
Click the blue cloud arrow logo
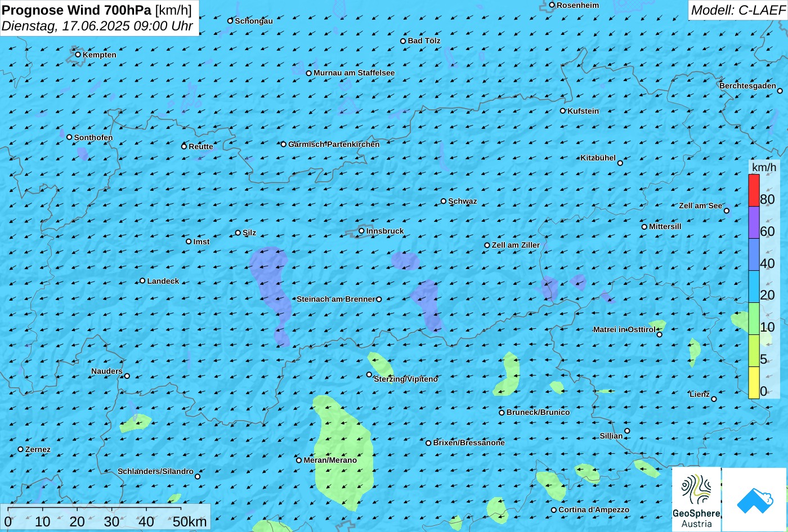click(754, 500)
